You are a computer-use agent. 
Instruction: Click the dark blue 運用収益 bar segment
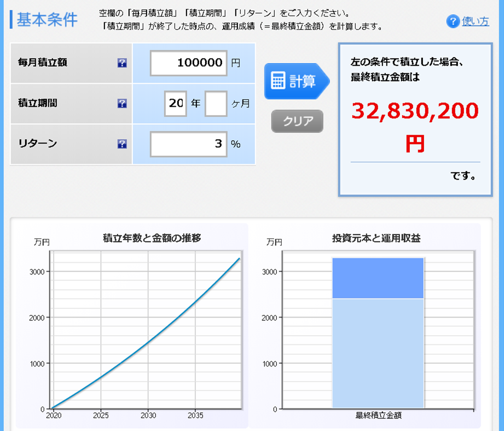[x=378, y=278]
